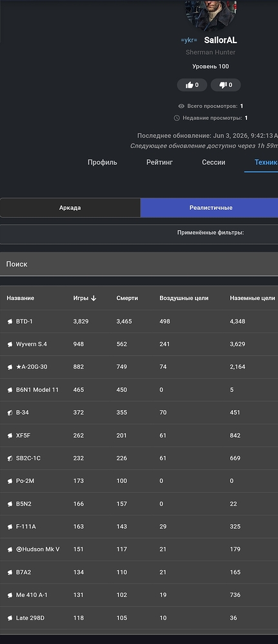Click the aircraft icon next to B7A2

[10, 572]
